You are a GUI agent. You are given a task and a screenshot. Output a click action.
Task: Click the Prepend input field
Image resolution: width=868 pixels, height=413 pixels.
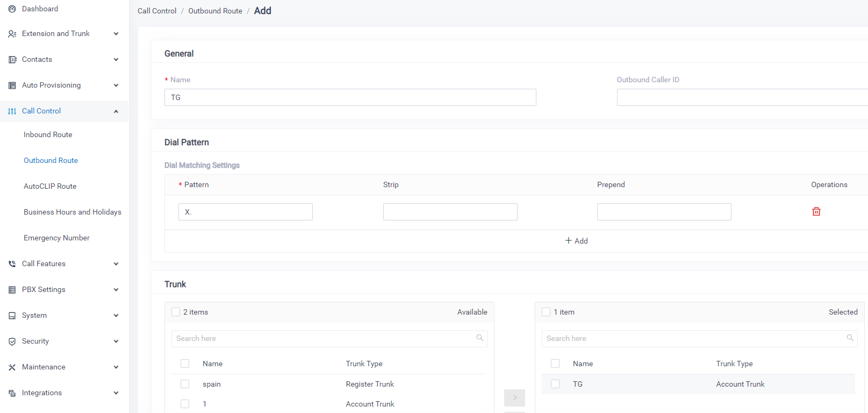[664, 212]
